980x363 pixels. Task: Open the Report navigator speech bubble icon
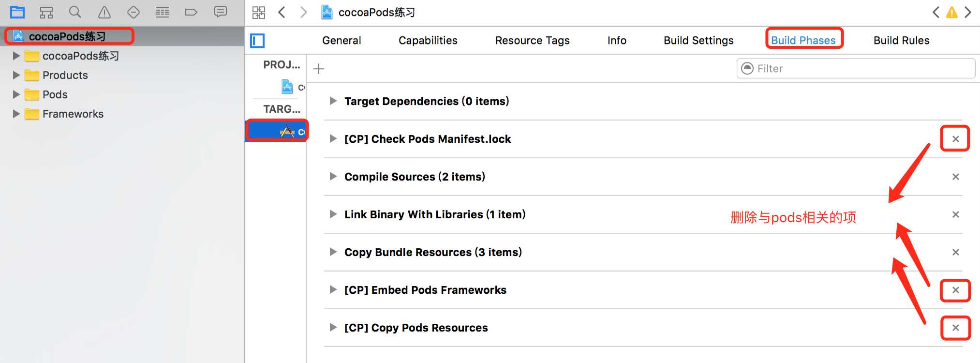pyautogui.click(x=221, y=12)
